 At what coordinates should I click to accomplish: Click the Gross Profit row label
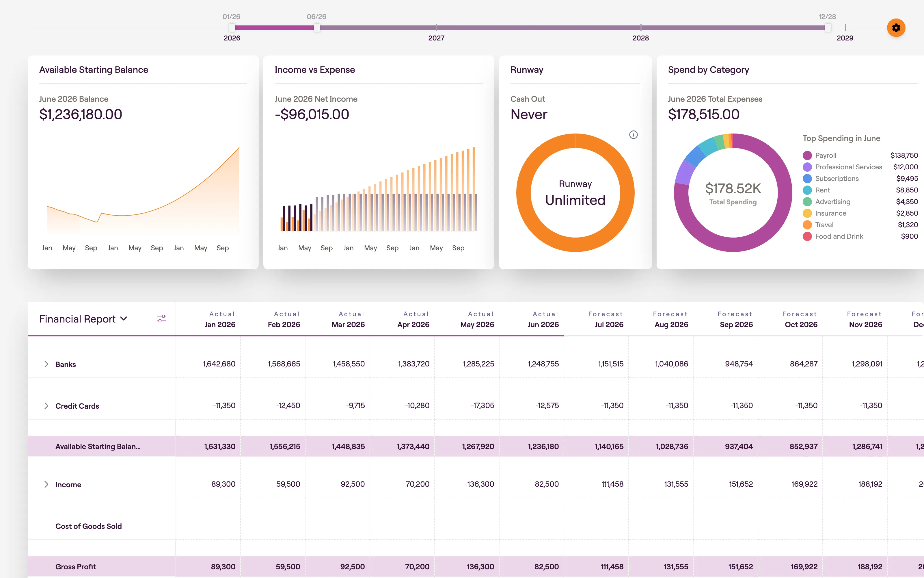click(x=76, y=567)
